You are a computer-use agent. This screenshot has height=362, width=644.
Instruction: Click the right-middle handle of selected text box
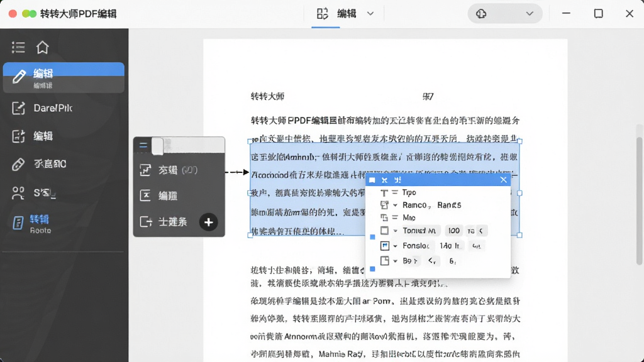[519, 193]
